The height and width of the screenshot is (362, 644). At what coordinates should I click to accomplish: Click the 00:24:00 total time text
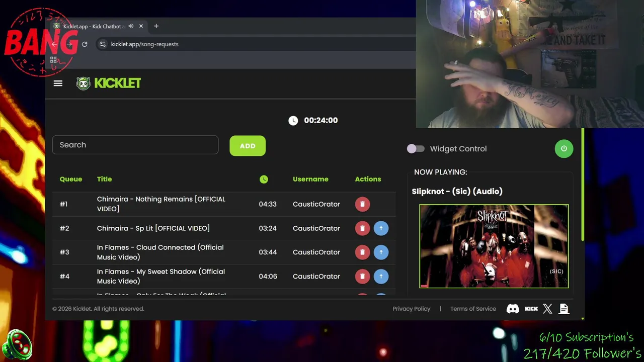point(320,120)
